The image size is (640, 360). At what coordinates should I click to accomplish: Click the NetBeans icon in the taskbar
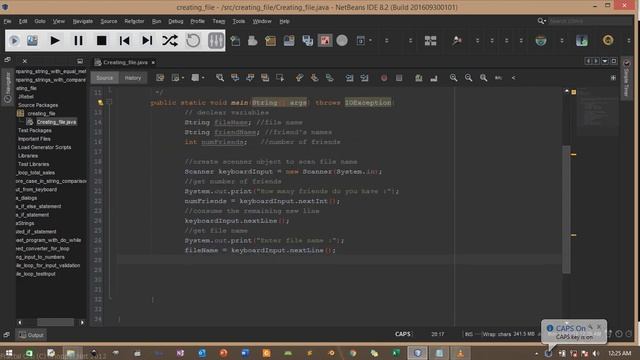click(417, 353)
